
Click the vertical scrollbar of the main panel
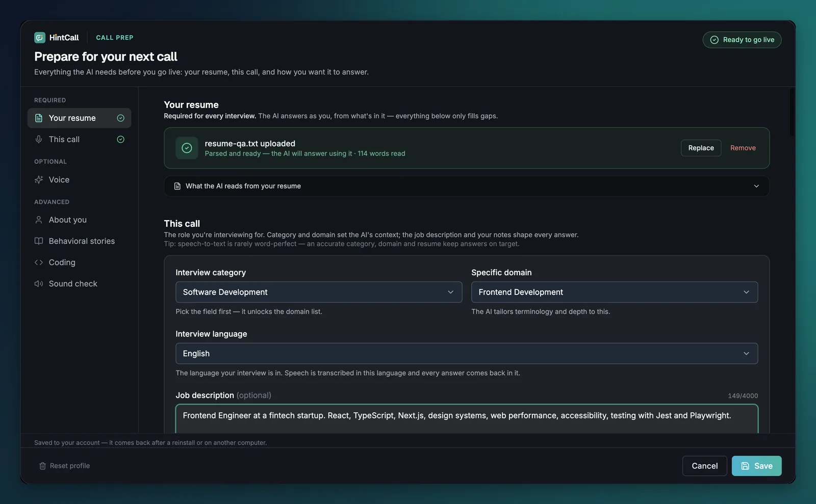coord(792,112)
